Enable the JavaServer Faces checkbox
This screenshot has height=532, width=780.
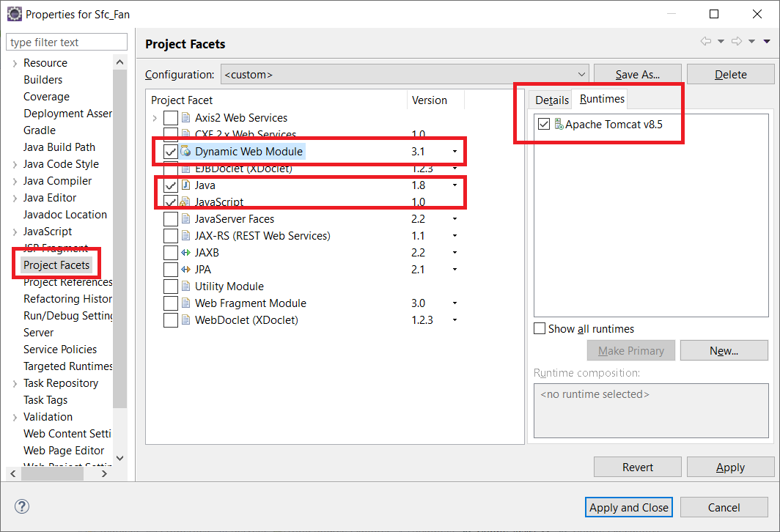click(171, 219)
